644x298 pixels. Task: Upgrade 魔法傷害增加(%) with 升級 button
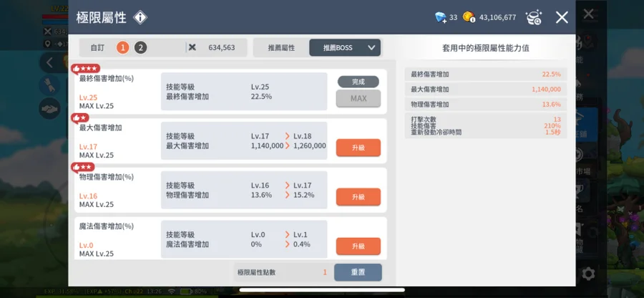(358, 246)
